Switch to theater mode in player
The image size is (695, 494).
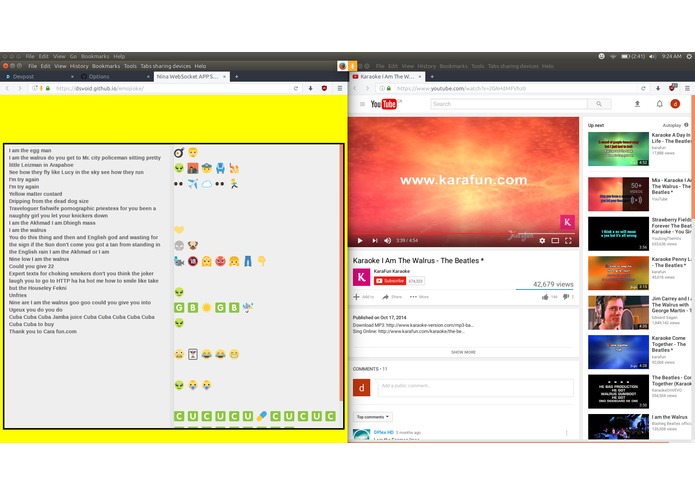click(555, 241)
